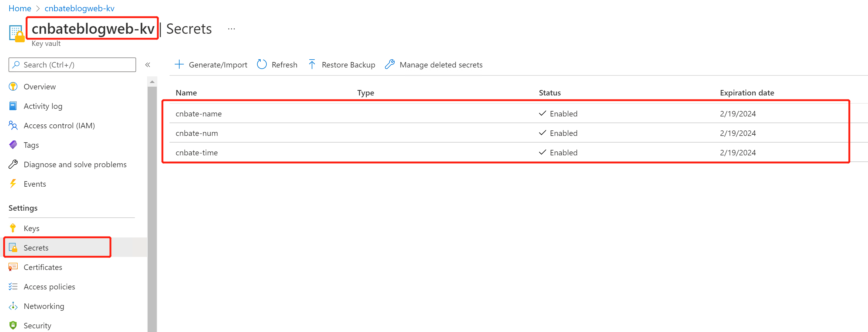
Task: Click Enabled status of cnbate-time
Action: point(558,153)
